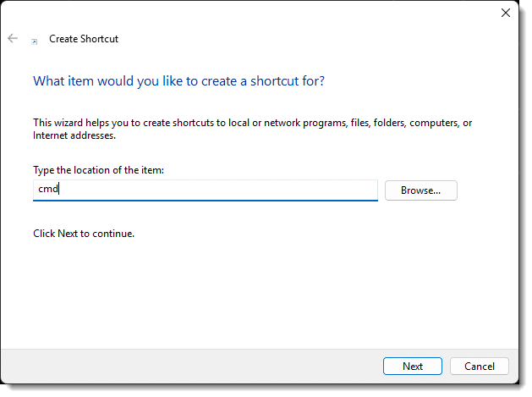The image size is (532, 397).
Task: Cancel the Create Shortcut wizard
Action: [x=479, y=366]
